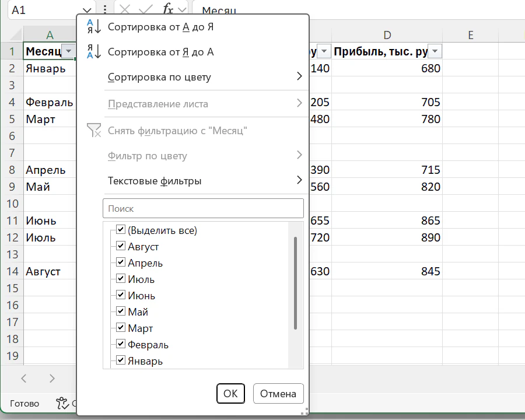
Task: Toggle the (Выделить все) checkbox
Action: [121, 230]
